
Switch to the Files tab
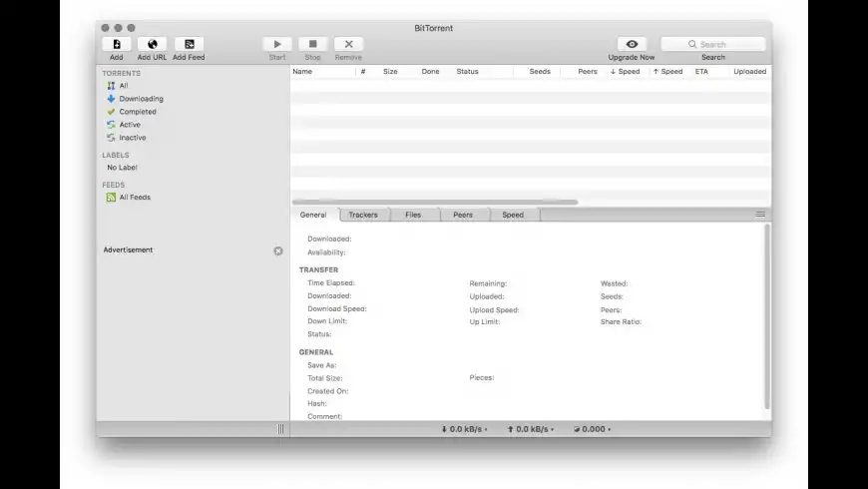(x=413, y=215)
